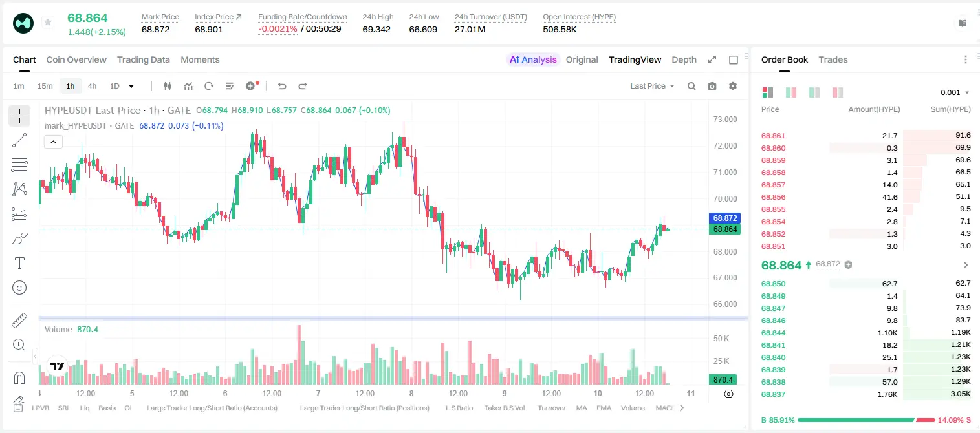Switch to the Trades tab
Image resolution: width=980 pixels, height=433 pixels.
[x=833, y=59]
